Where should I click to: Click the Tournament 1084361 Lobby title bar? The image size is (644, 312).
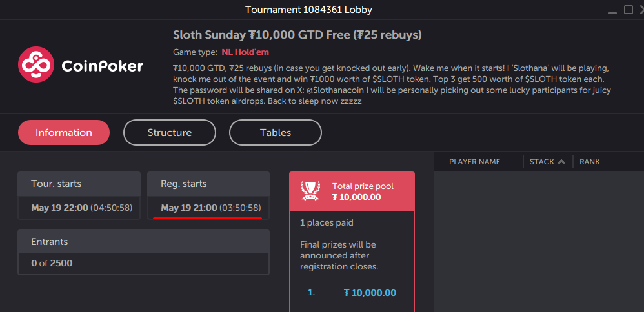point(308,10)
